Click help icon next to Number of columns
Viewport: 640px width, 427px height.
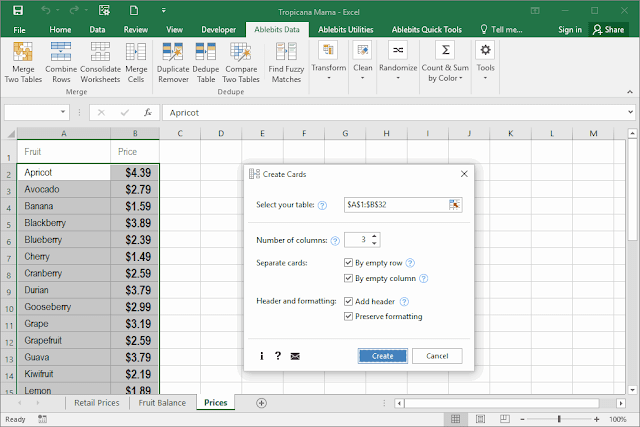pos(335,241)
